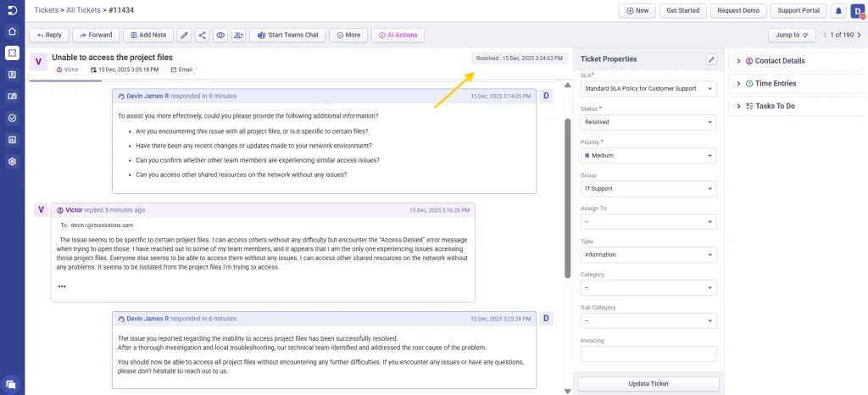Open the Assign To dropdown
The height and width of the screenshot is (395, 868).
tap(648, 222)
